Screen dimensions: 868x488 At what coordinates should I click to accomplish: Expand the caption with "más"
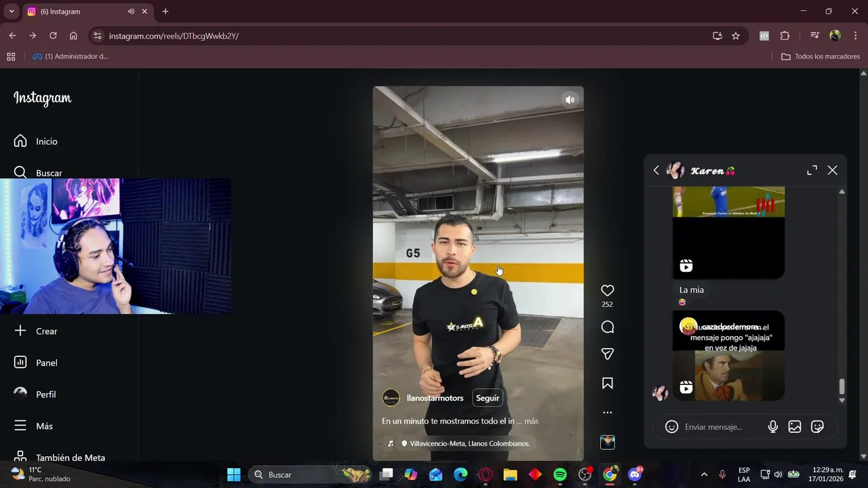click(x=531, y=421)
